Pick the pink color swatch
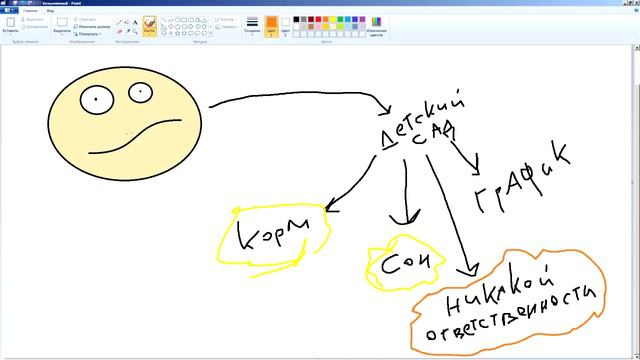This screenshot has width=640, height=360. point(318,27)
